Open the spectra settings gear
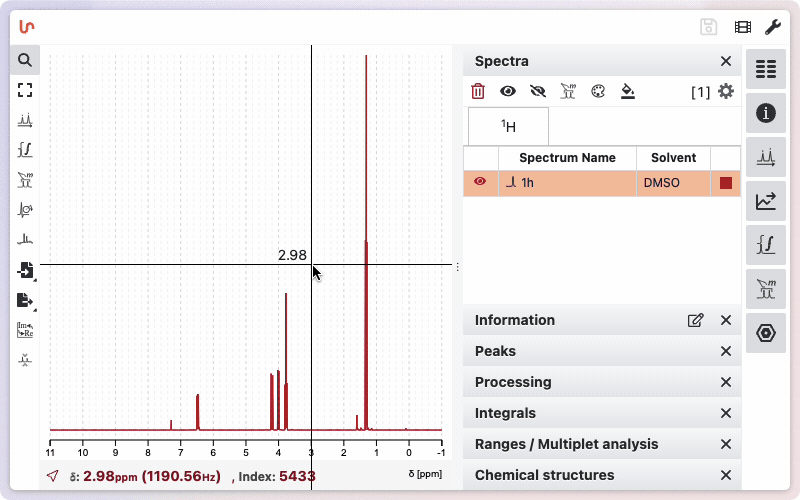 (726, 92)
